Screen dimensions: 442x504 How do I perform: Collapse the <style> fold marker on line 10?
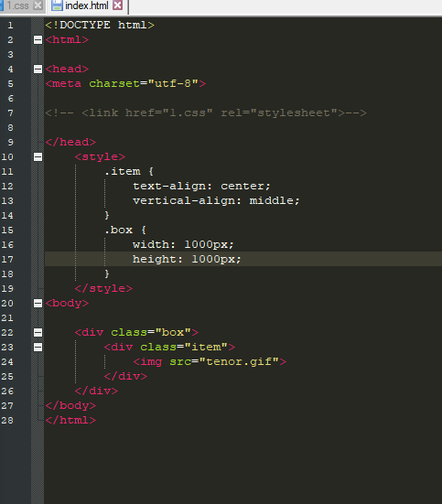pos(38,156)
